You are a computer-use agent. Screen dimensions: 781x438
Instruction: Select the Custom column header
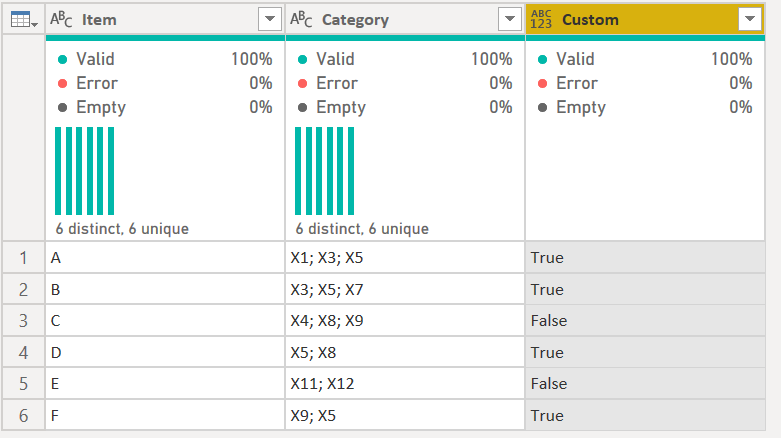pos(645,19)
